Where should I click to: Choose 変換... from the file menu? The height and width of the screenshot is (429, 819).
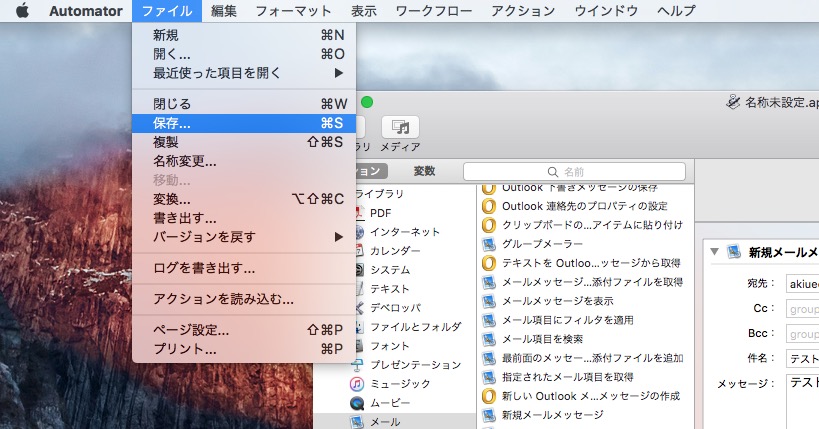coord(244,199)
